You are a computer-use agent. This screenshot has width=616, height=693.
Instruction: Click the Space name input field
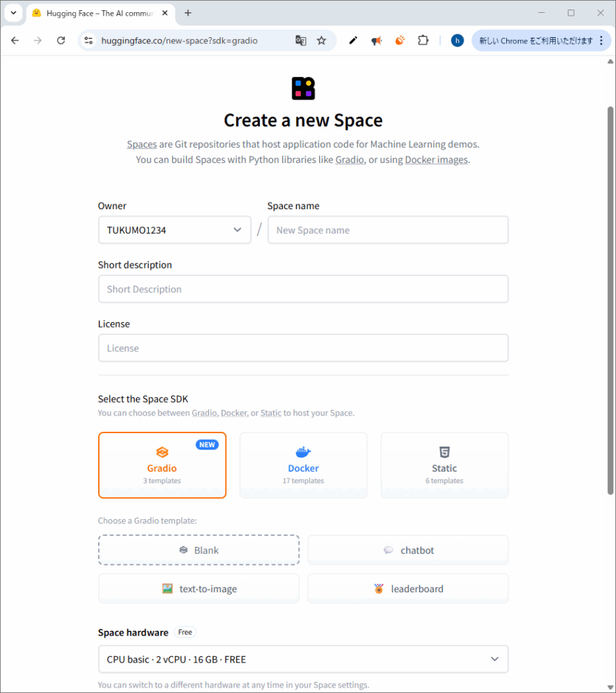pos(388,230)
